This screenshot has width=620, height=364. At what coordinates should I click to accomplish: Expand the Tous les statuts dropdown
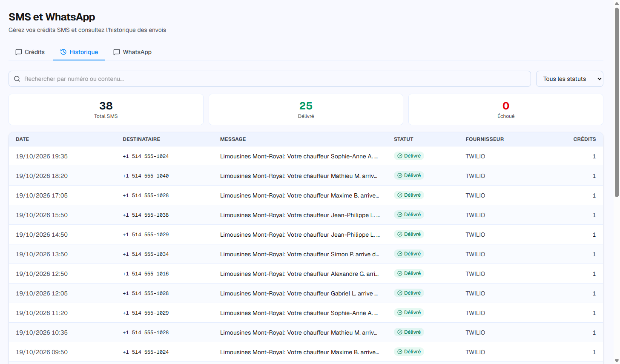tap(569, 79)
